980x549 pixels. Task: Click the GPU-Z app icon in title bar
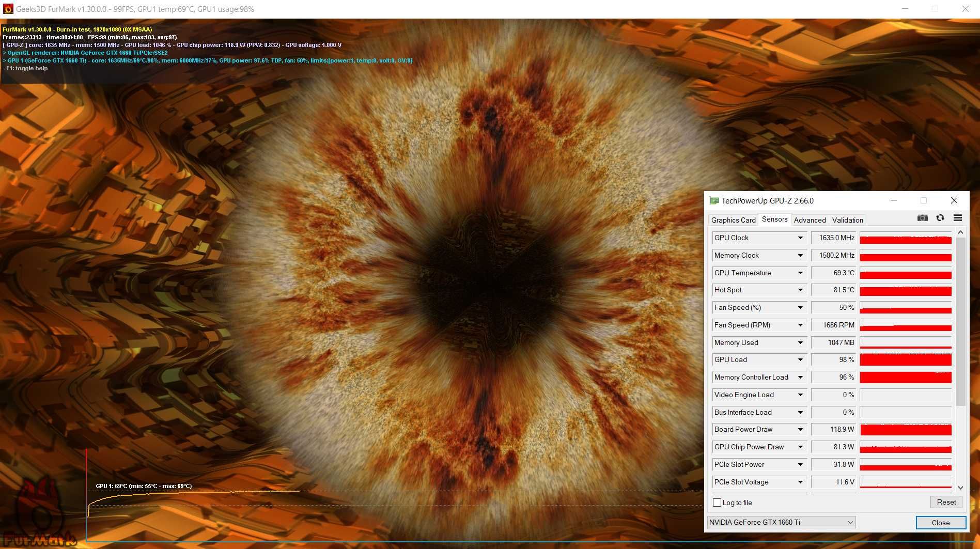714,200
